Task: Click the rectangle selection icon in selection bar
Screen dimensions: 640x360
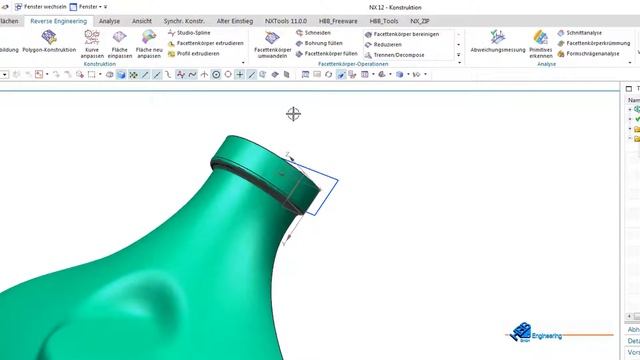Action: pos(91,74)
